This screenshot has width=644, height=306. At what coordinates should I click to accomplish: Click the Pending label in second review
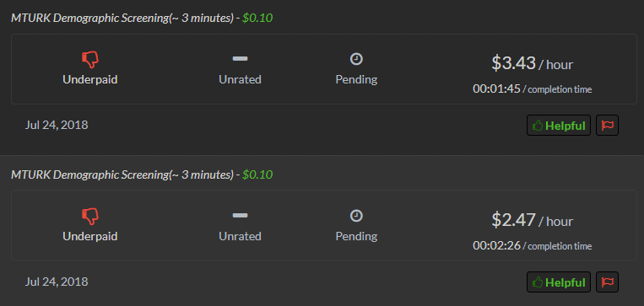click(356, 236)
